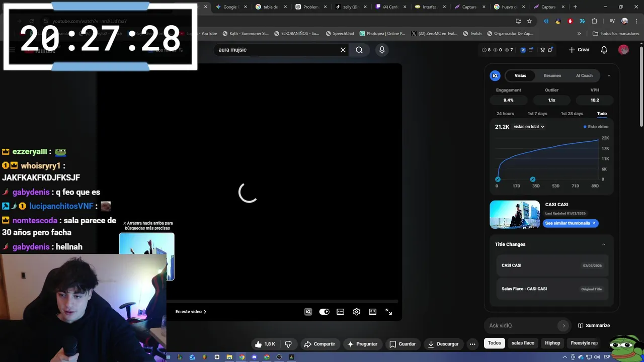
Task: Clear the YouTube search box text
Action: [x=343, y=50]
